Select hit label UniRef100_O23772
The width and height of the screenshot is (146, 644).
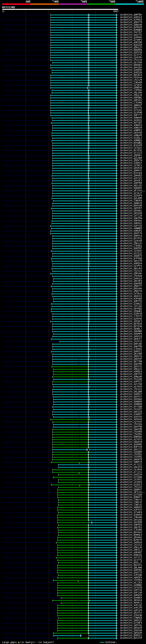tap(131, 55)
